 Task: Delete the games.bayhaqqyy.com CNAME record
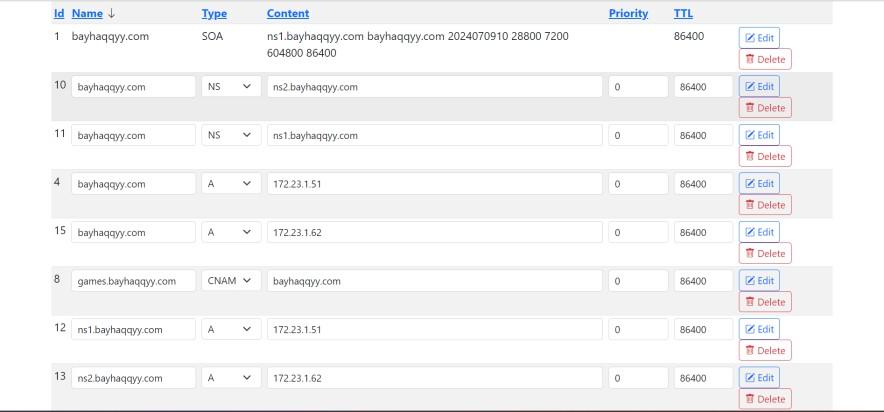tap(765, 302)
